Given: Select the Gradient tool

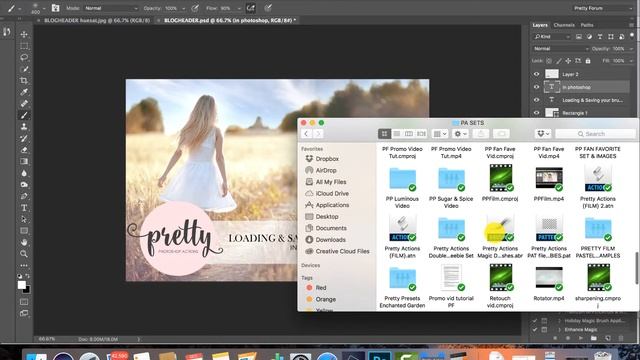Looking at the screenshot, I should [24, 161].
